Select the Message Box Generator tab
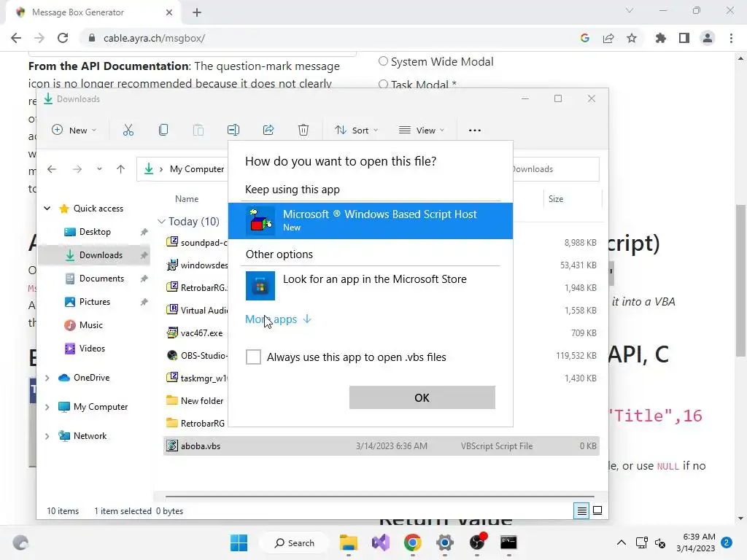The height and width of the screenshot is (560, 747). [x=93, y=12]
